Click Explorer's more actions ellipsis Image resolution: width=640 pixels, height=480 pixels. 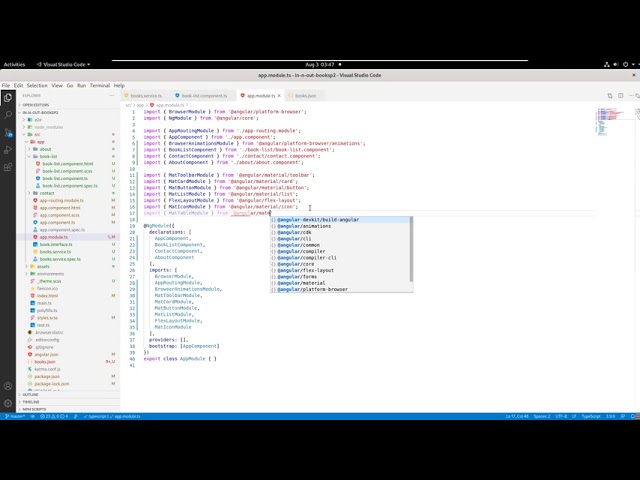(x=111, y=96)
